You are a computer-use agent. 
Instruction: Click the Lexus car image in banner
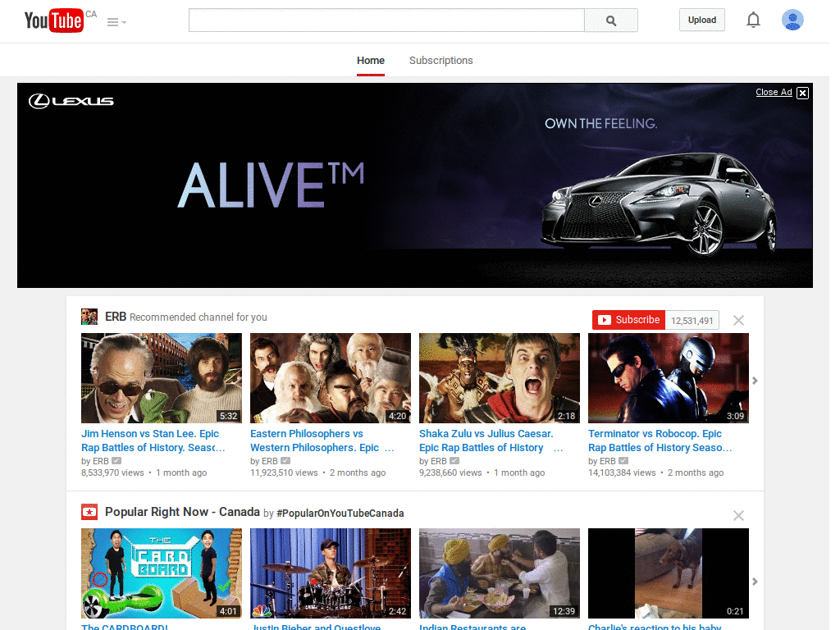pyautogui.click(x=659, y=203)
